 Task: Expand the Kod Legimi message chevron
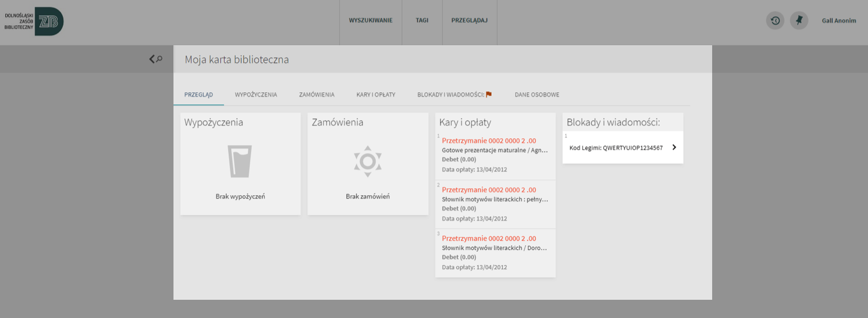point(674,148)
